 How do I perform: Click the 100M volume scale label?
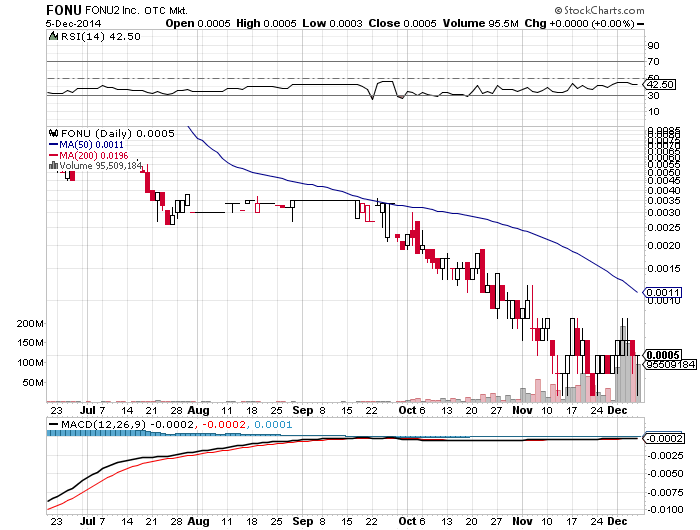pos(30,363)
